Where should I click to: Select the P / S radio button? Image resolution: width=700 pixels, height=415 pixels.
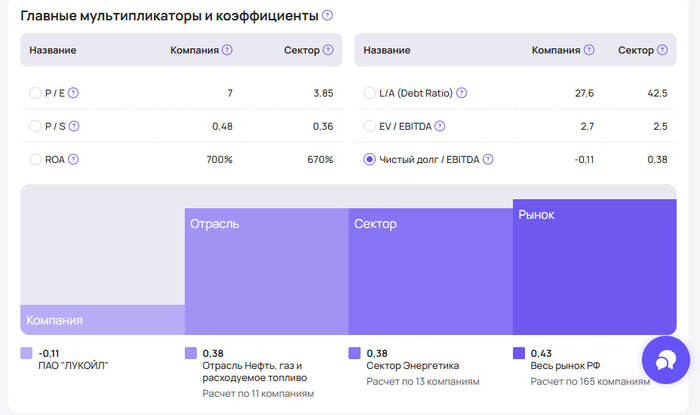pos(36,126)
